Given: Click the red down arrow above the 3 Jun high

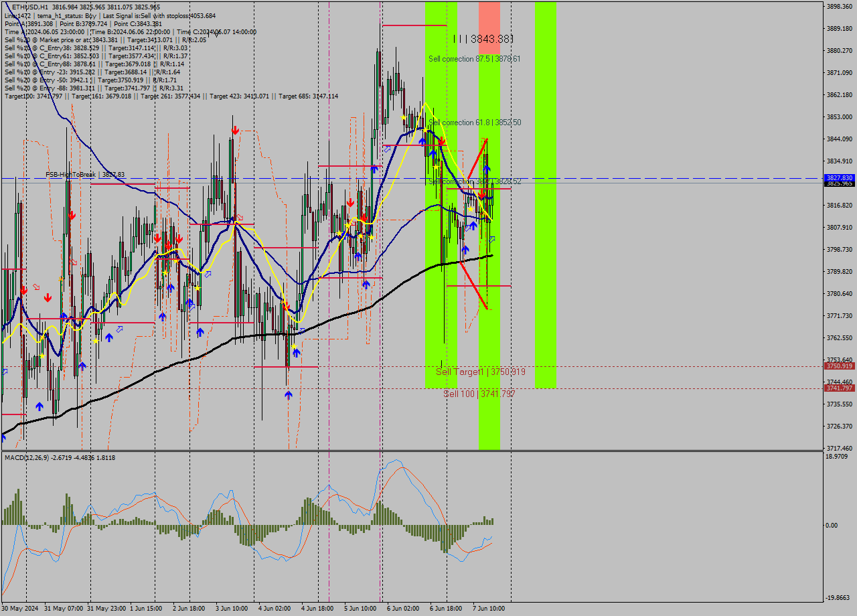Looking at the screenshot, I should (x=235, y=130).
